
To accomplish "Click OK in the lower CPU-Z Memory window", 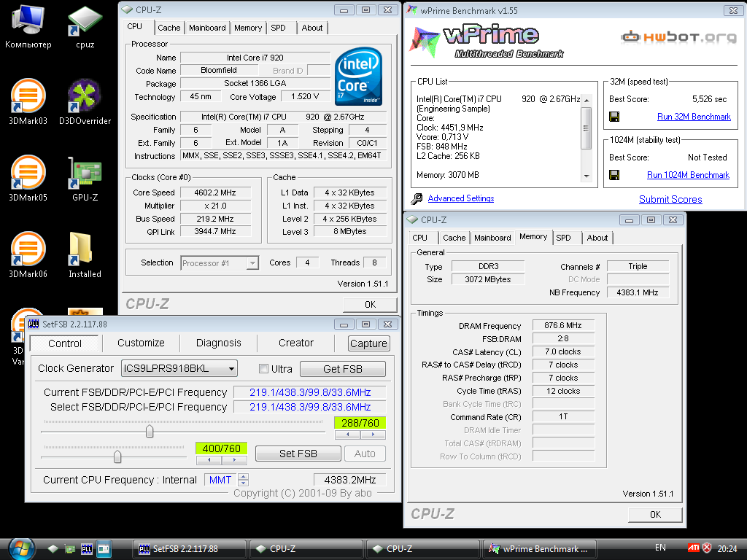I will tap(655, 515).
